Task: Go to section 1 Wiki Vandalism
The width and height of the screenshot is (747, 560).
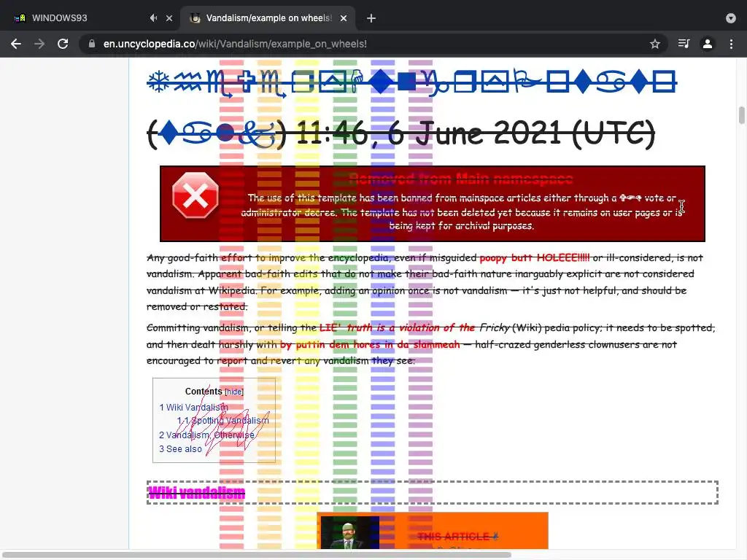Action: [x=193, y=408]
